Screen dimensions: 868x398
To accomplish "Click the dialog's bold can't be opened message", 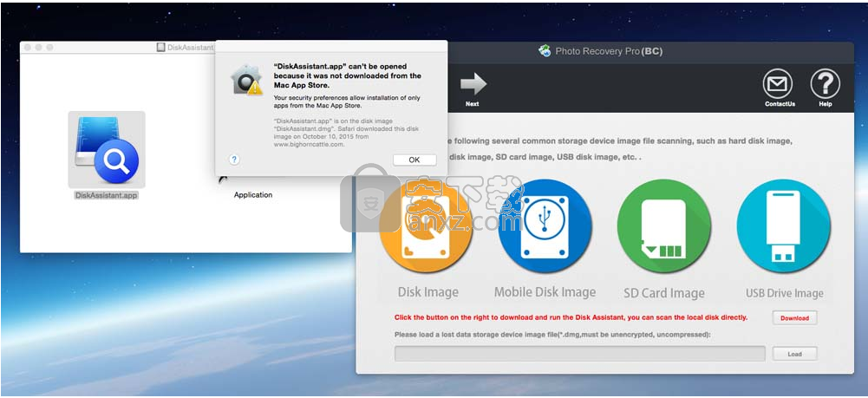I will [348, 75].
